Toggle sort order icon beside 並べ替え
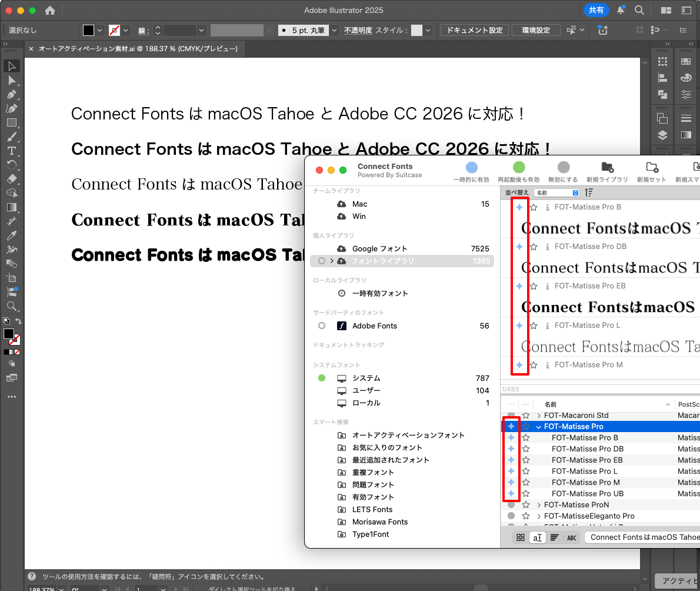 point(589,192)
